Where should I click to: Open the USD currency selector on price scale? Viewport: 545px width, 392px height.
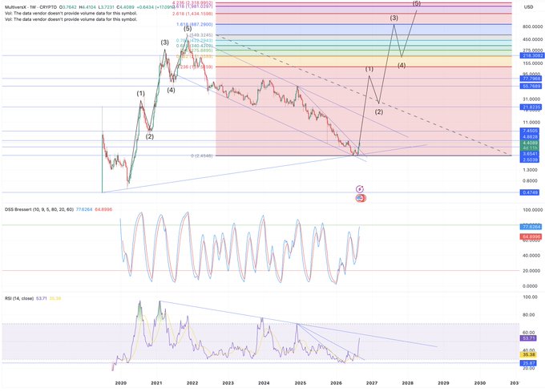point(528,7)
